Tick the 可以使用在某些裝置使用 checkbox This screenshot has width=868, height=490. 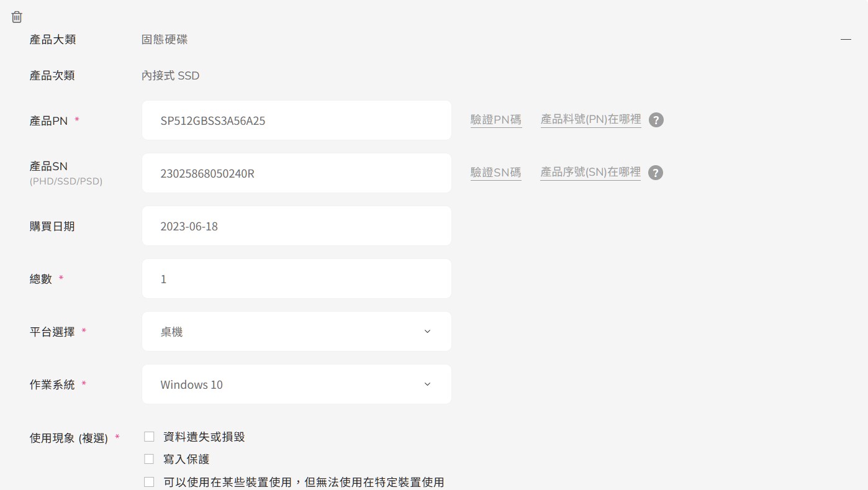coord(149,482)
